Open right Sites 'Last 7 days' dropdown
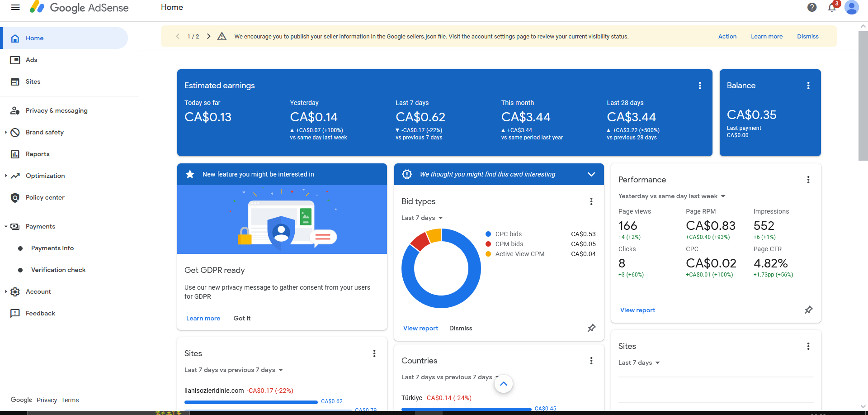Image resolution: width=868 pixels, height=415 pixels. click(x=639, y=363)
